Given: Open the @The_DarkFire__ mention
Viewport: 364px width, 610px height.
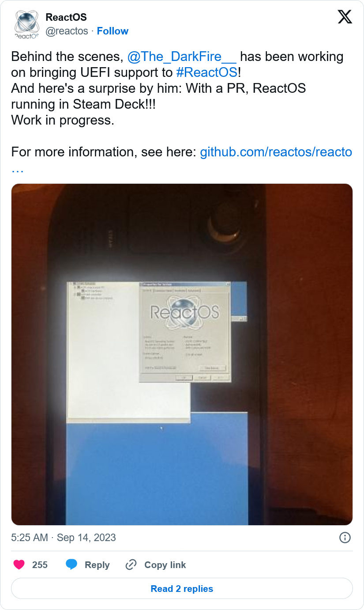Looking at the screenshot, I should pyautogui.click(x=182, y=57).
